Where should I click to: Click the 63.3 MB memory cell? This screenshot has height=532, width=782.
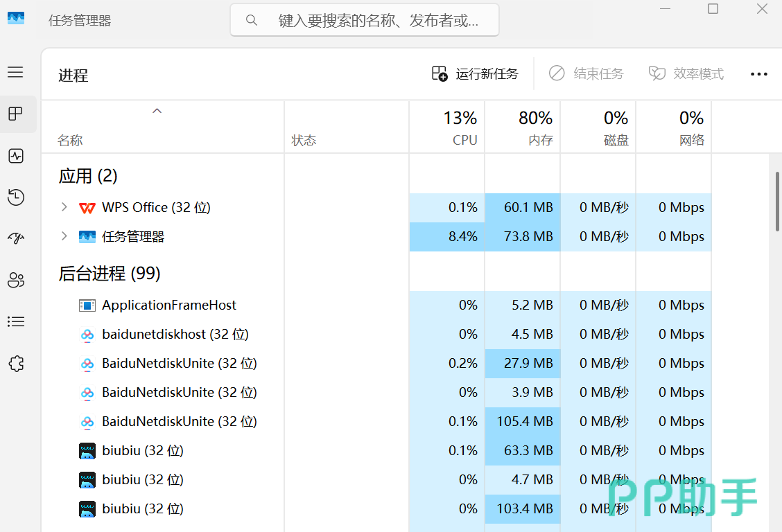click(522, 451)
